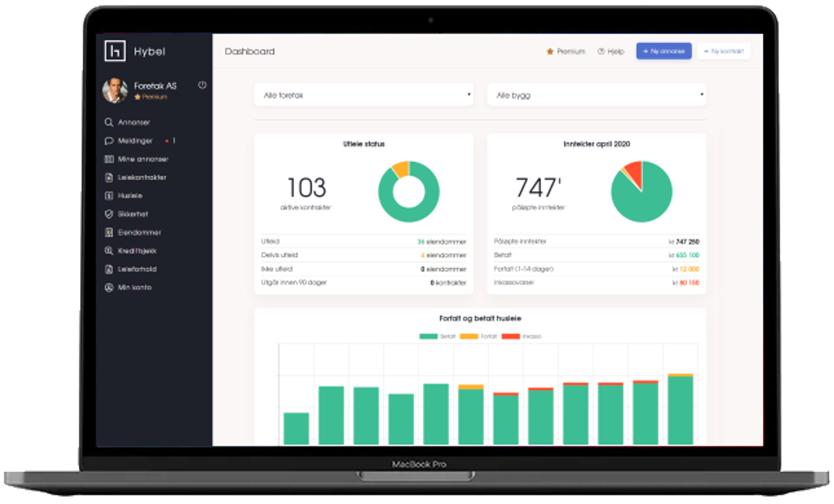Go to Mine annonser menu item
Viewport: 834px width, 504px height.
pos(143,159)
